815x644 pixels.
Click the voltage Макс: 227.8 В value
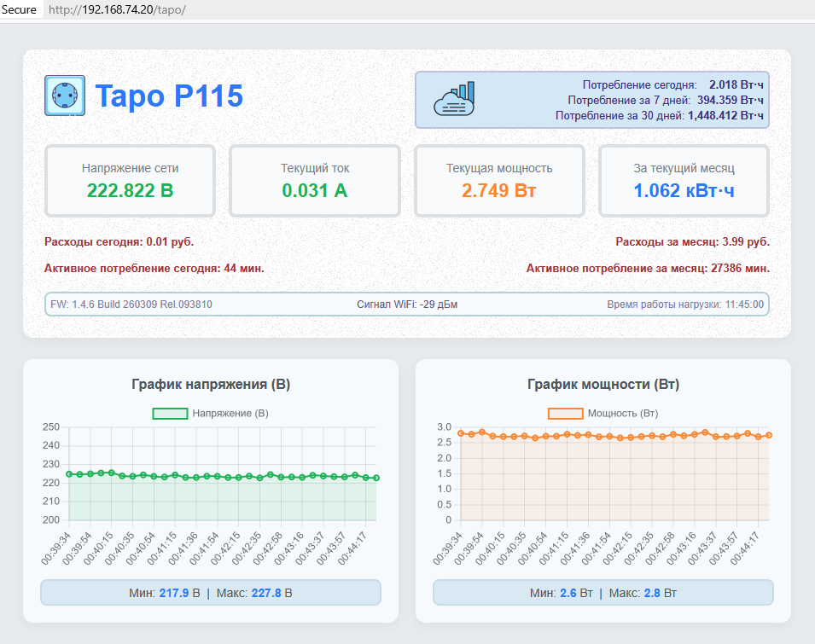pos(254,593)
